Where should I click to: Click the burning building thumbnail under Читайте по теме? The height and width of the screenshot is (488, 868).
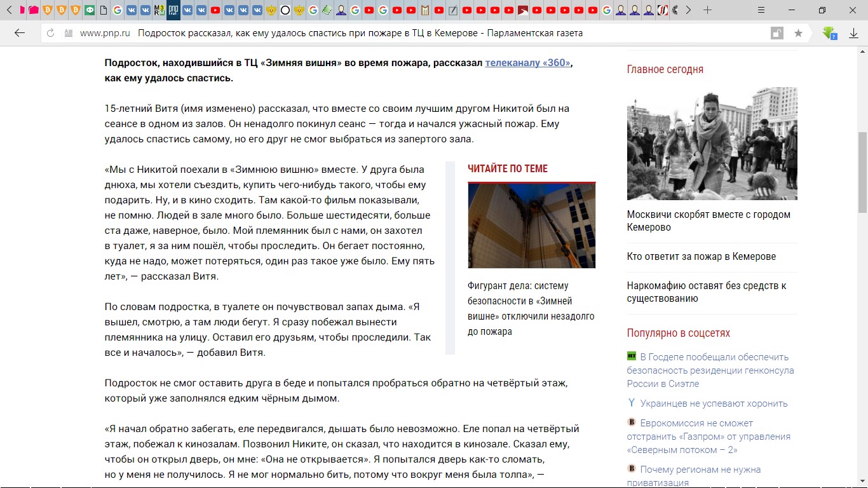click(x=531, y=226)
